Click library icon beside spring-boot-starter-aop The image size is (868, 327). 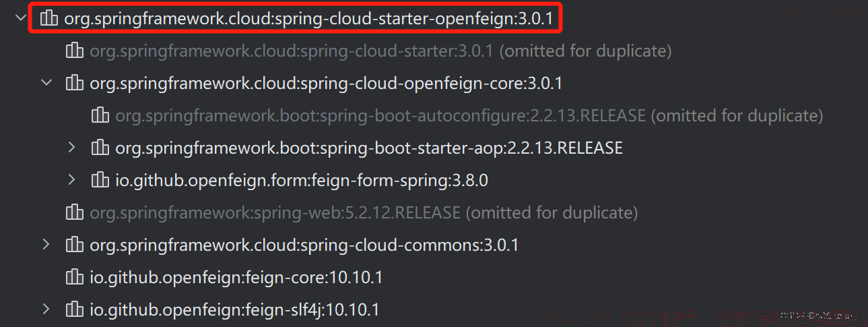[100, 148]
